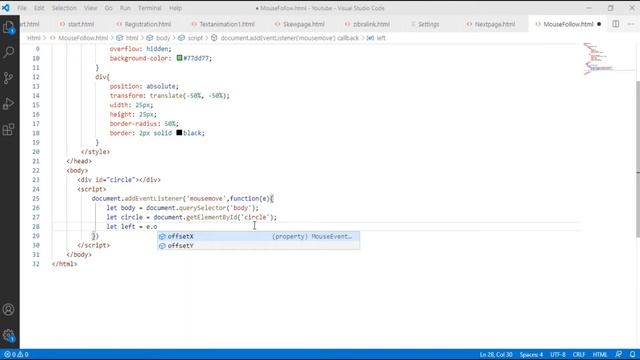Open the Run and Debug view
This screenshot has height=360, width=640.
point(9,104)
